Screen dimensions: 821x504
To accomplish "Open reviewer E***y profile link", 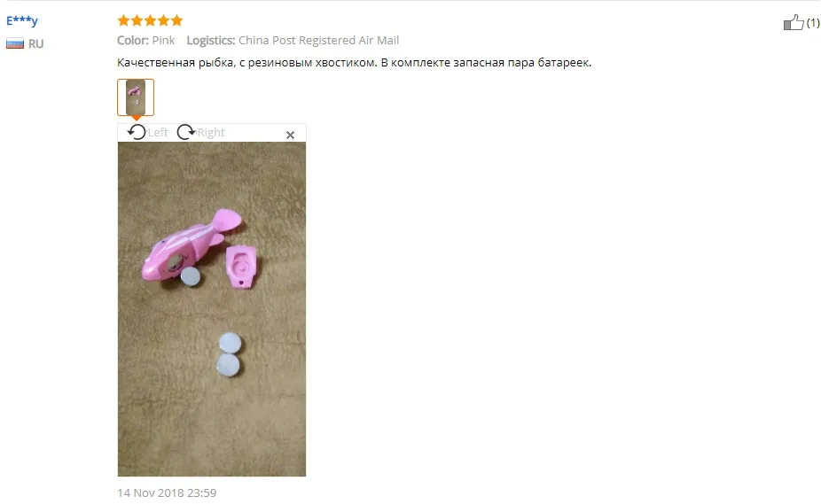I will click(x=22, y=21).
